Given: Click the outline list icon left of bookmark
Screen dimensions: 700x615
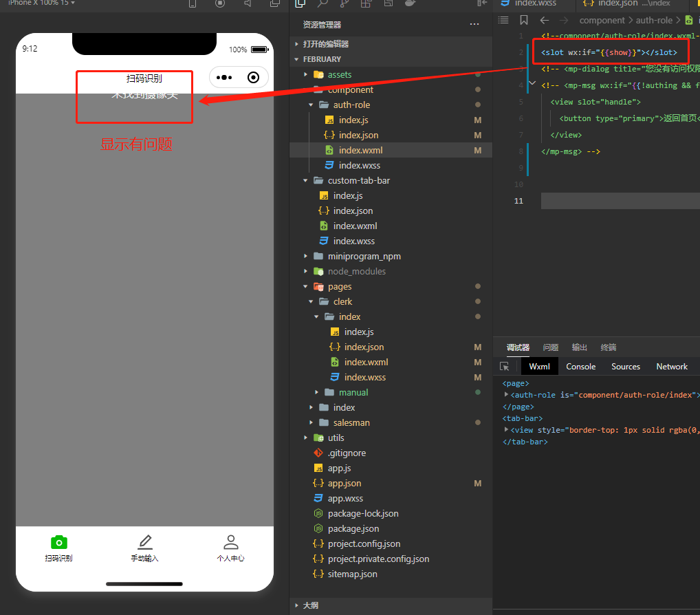Looking at the screenshot, I should (x=503, y=20).
